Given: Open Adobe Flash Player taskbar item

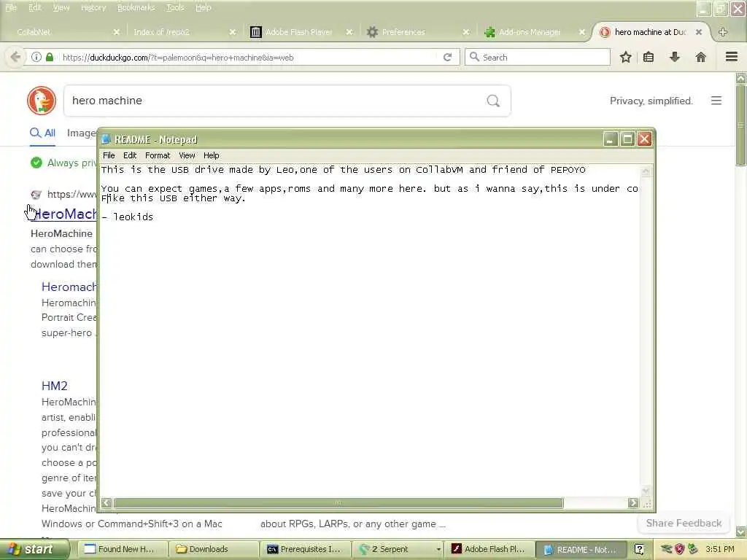Looking at the screenshot, I should click(489, 549).
